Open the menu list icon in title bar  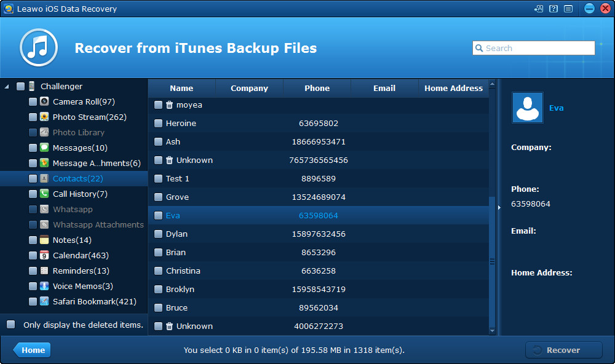568,9
